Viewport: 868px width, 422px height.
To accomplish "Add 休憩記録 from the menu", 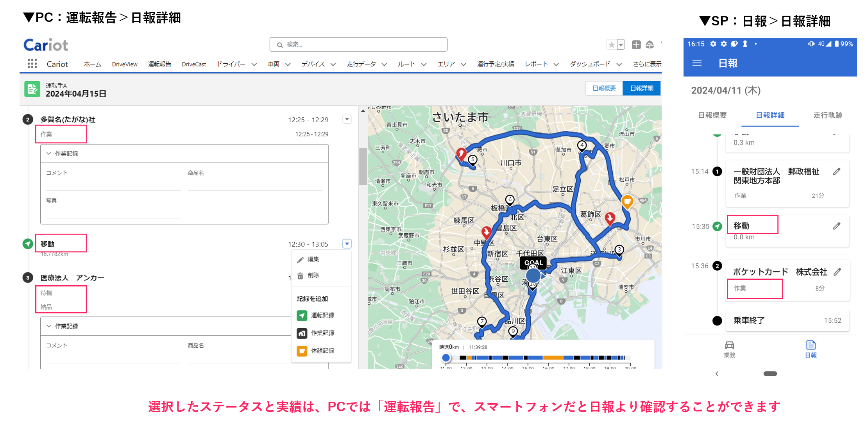I will pos(322,351).
